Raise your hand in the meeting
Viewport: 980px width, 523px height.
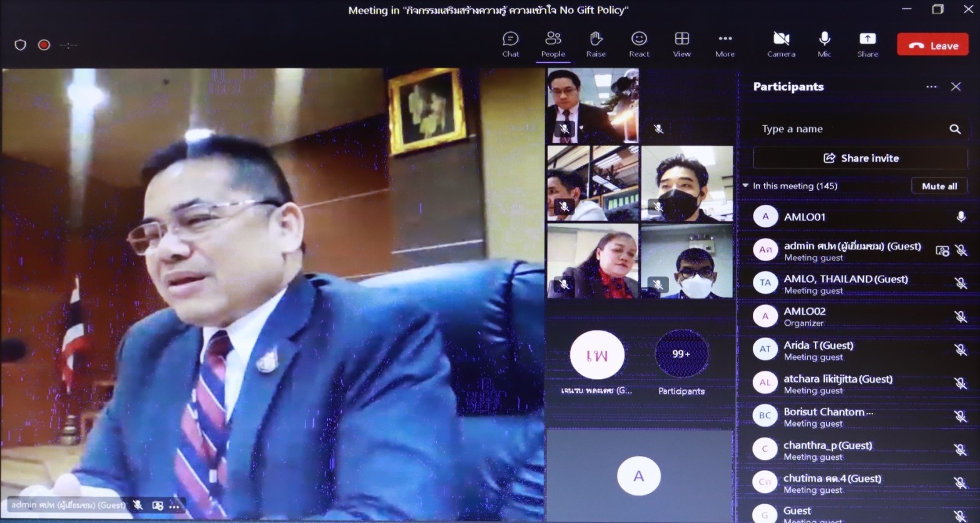pyautogui.click(x=596, y=44)
